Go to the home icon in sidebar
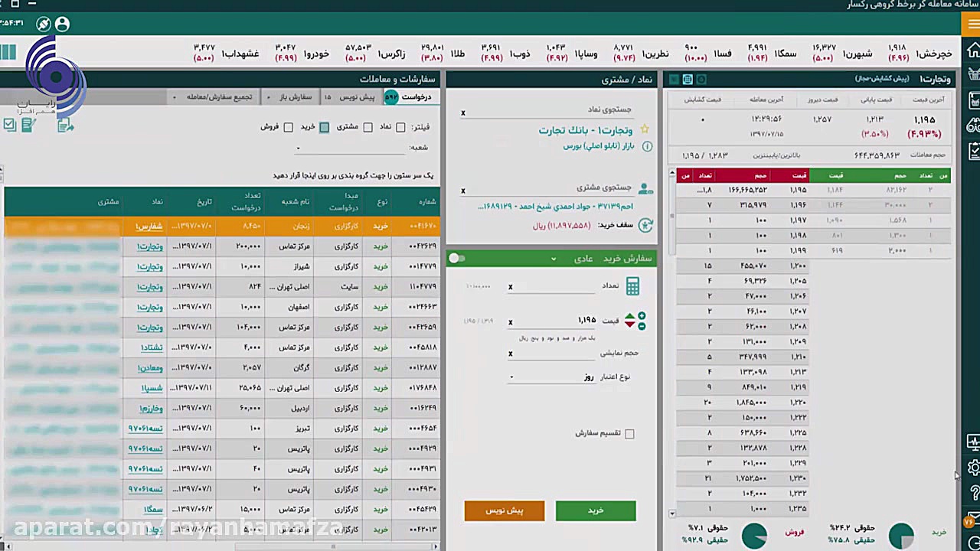 pos(973,51)
